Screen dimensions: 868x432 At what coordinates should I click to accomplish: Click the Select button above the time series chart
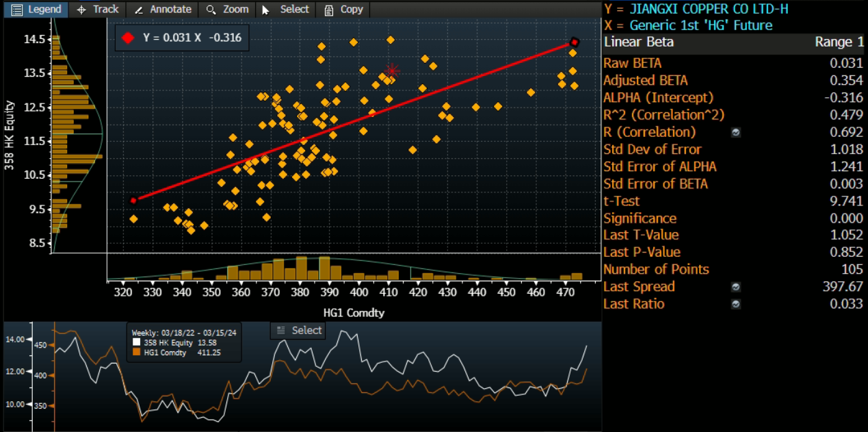coord(298,330)
